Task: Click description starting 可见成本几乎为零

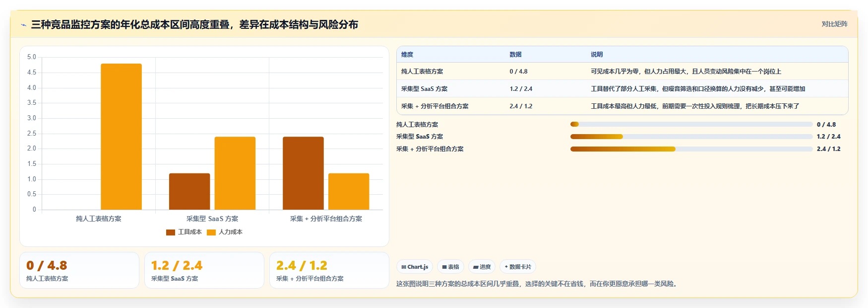Action: (686, 72)
